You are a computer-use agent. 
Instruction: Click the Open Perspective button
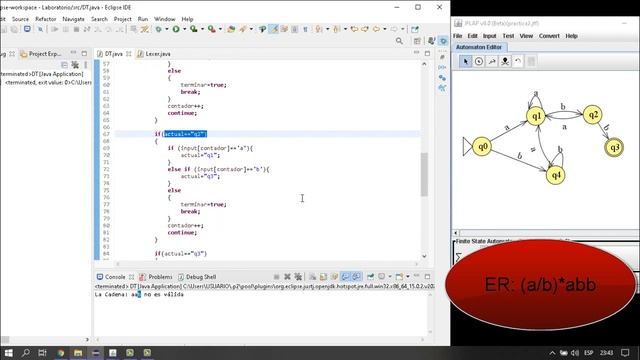(417, 41)
